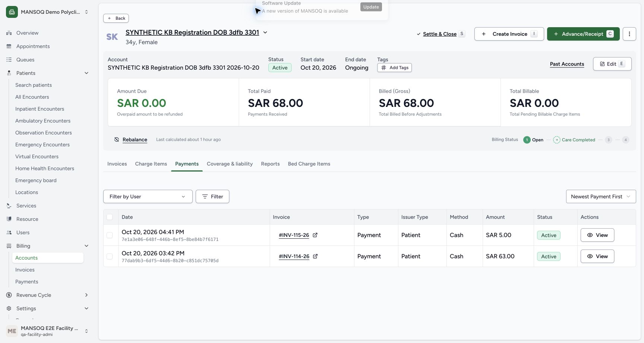Open external link icon for #INV-115-26

(315, 235)
